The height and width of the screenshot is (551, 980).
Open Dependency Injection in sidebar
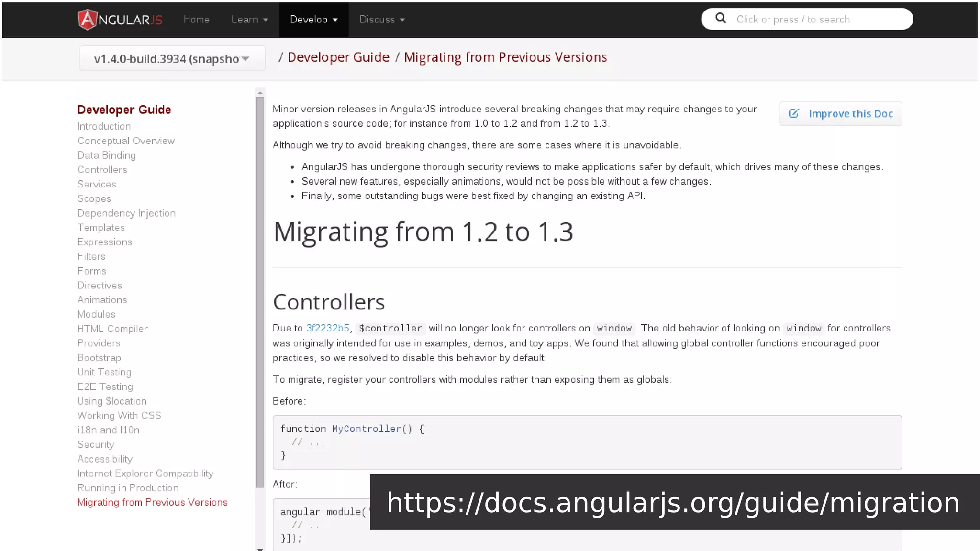pyautogui.click(x=126, y=213)
